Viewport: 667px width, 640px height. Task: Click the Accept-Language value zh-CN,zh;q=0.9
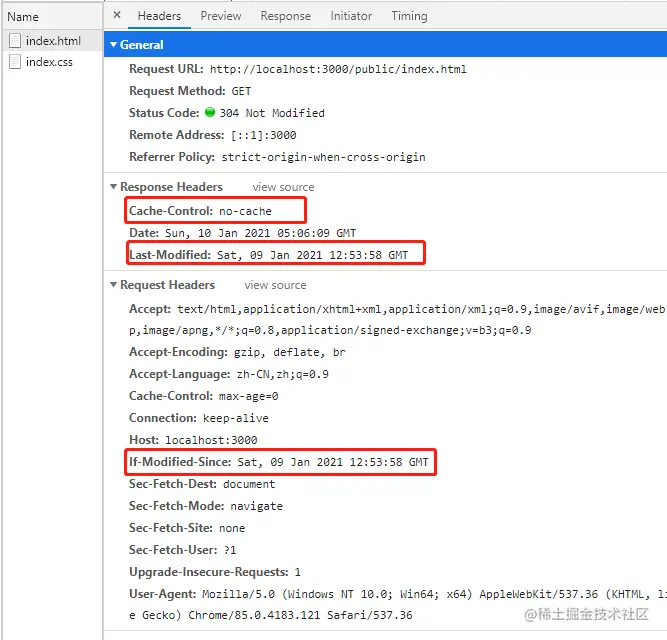coord(282,375)
